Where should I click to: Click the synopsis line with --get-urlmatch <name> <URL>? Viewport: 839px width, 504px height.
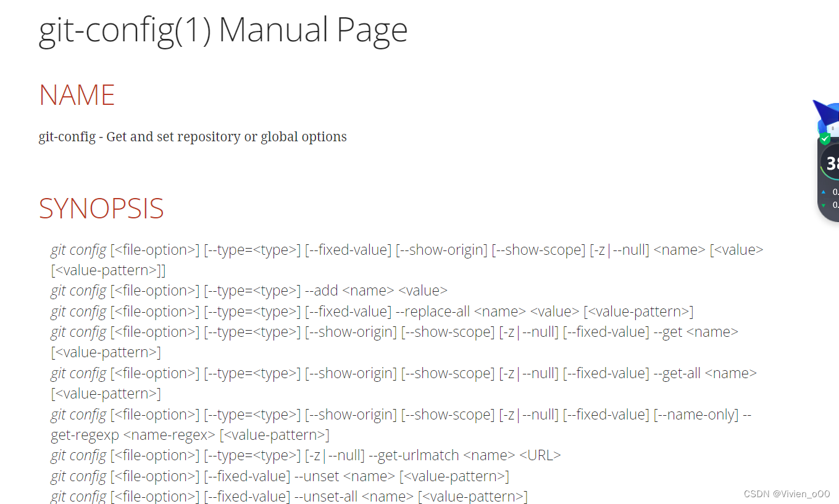tap(306, 455)
